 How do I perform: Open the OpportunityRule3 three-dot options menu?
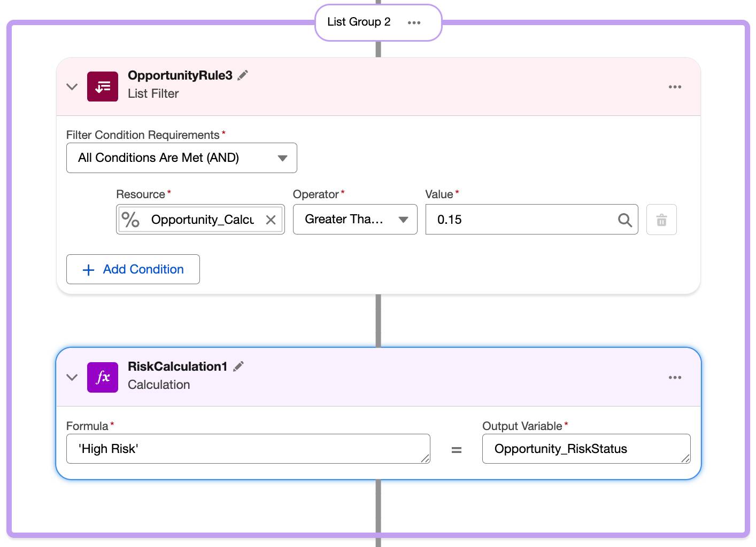(675, 87)
